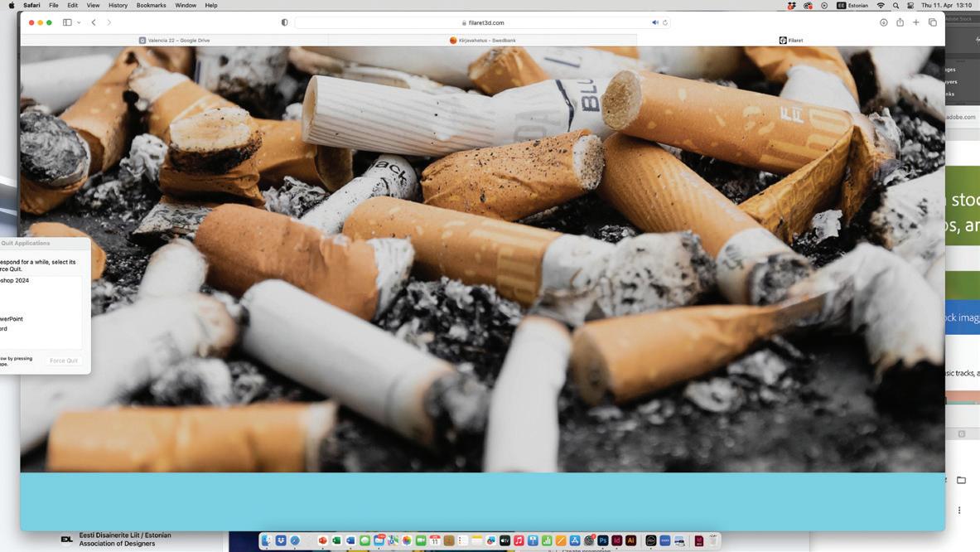The width and height of the screenshot is (980, 552).
Task: Select Photoshop 2024 in Force Quit list
Action: pos(41,281)
